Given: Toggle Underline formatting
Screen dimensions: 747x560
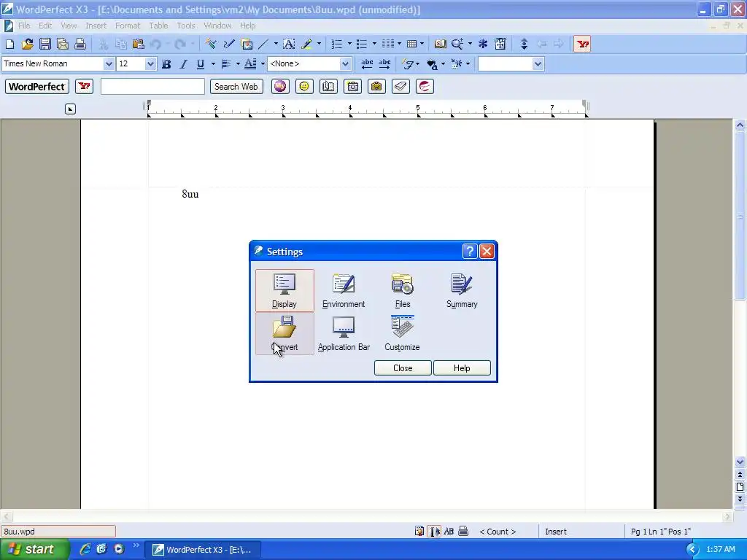Looking at the screenshot, I should pyautogui.click(x=201, y=64).
